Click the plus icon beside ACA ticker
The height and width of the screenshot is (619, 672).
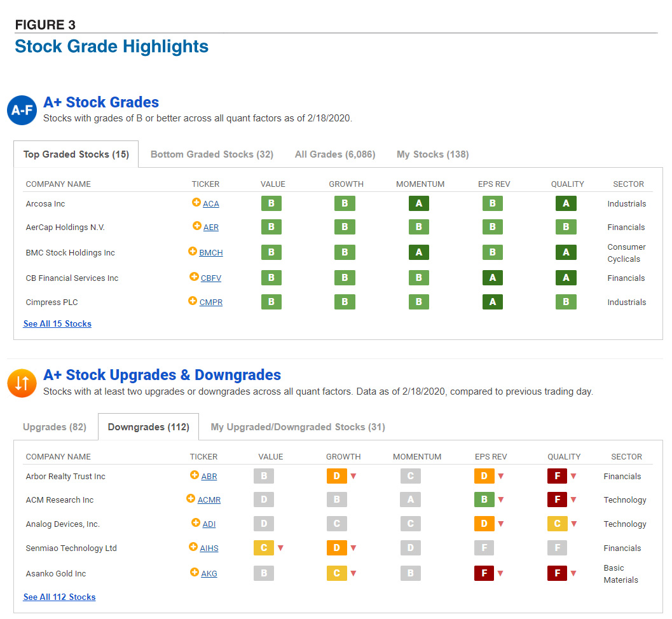196,202
